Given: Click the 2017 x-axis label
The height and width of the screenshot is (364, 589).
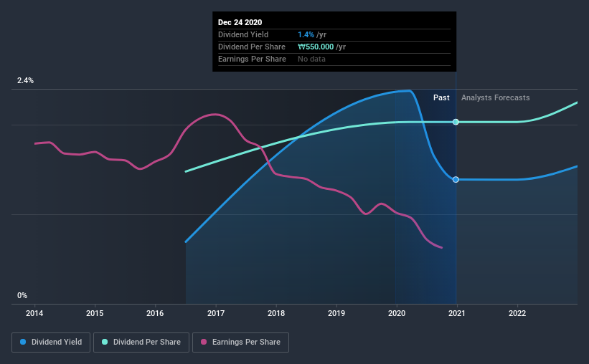Looking at the screenshot, I should click(x=216, y=313).
